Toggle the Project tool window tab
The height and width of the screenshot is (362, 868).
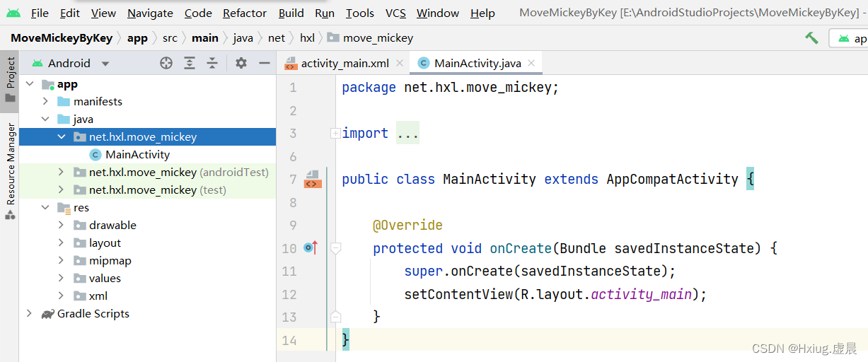[10, 80]
